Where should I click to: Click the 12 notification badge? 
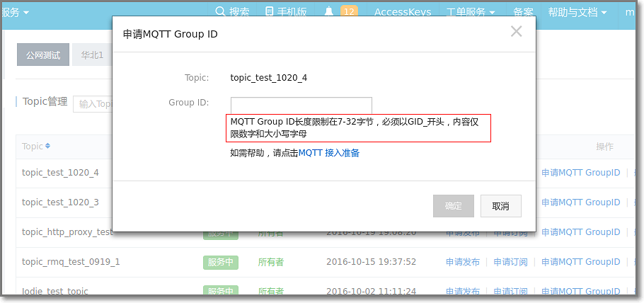pyautogui.click(x=349, y=12)
